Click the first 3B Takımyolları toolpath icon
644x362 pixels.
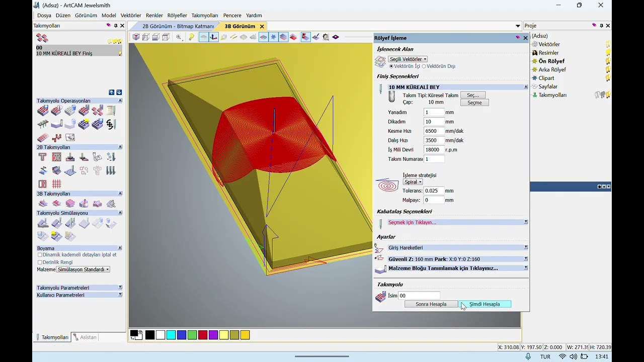click(x=43, y=203)
